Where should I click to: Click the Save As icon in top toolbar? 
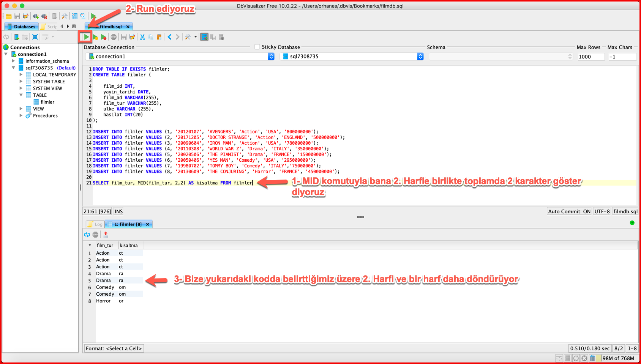(25, 16)
